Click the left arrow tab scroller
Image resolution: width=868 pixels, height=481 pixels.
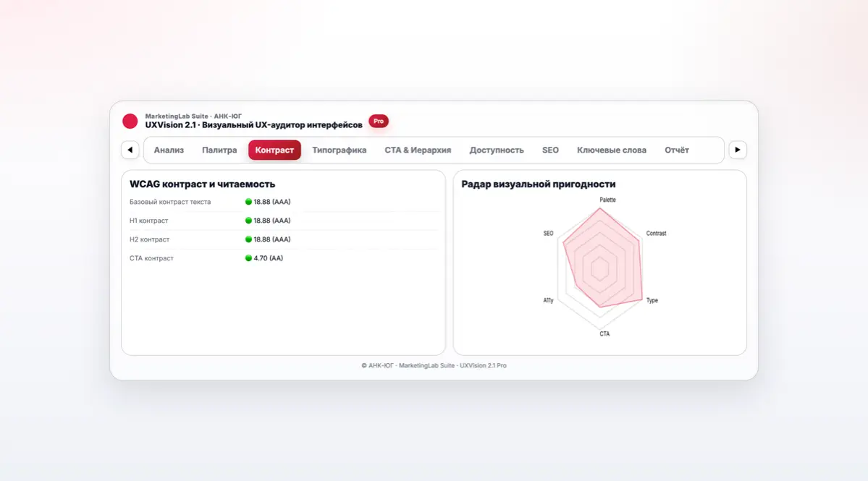[x=130, y=150]
